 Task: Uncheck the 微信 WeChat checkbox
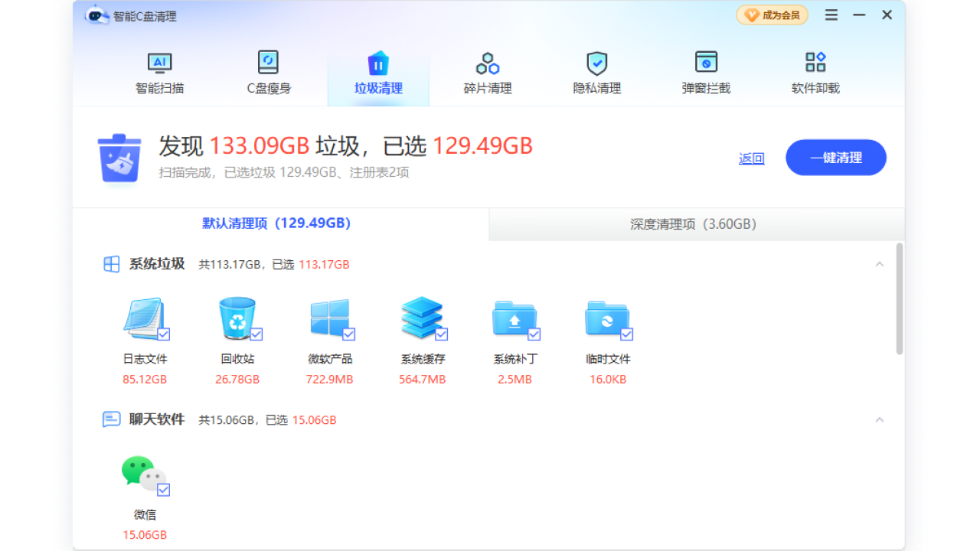coord(164,490)
